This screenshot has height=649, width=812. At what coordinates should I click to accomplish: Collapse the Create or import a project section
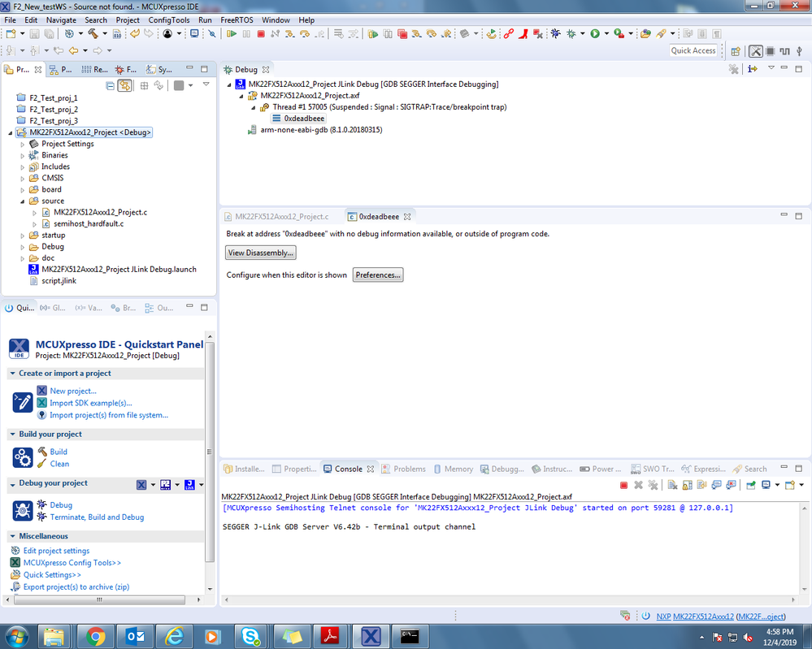click(12, 373)
